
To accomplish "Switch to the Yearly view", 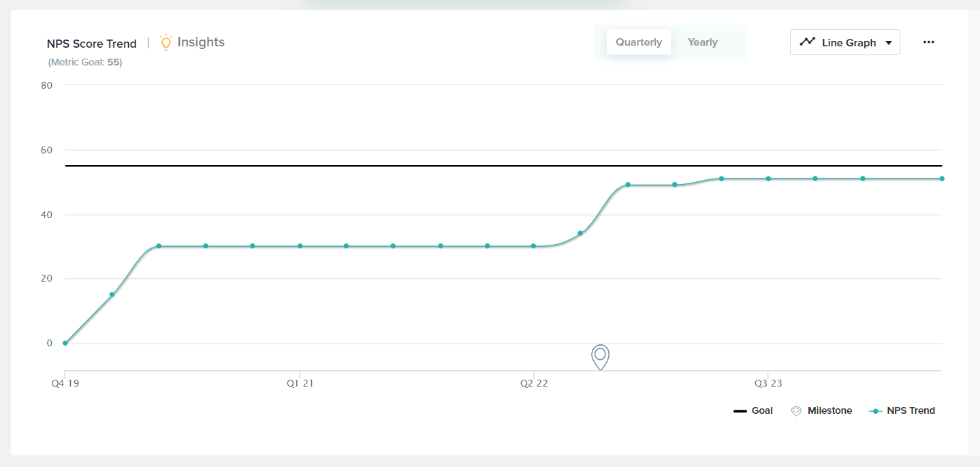I will pos(702,42).
